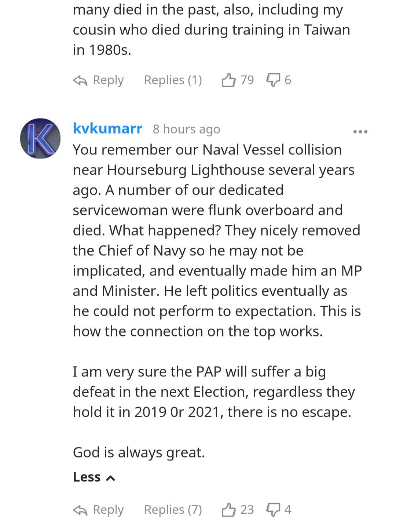This screenshot has height=532, width=396.
Task: Click thumbs-up icon on kvkumarr's comment
Action: 228,510
